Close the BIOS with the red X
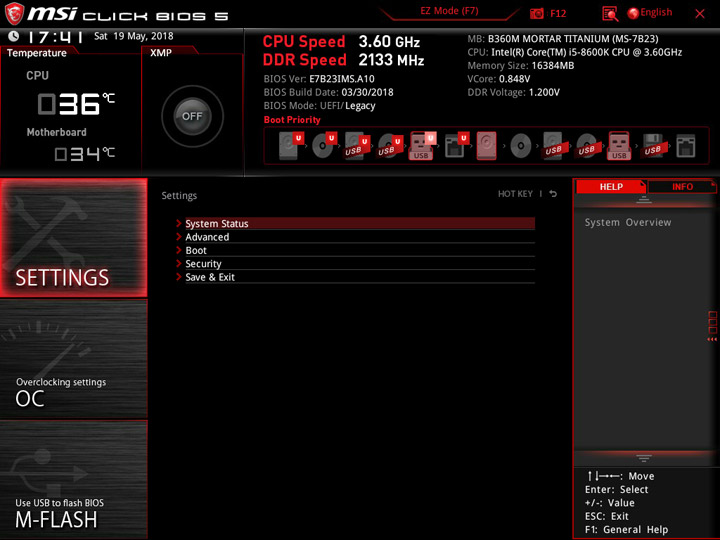 pos(700,14)
